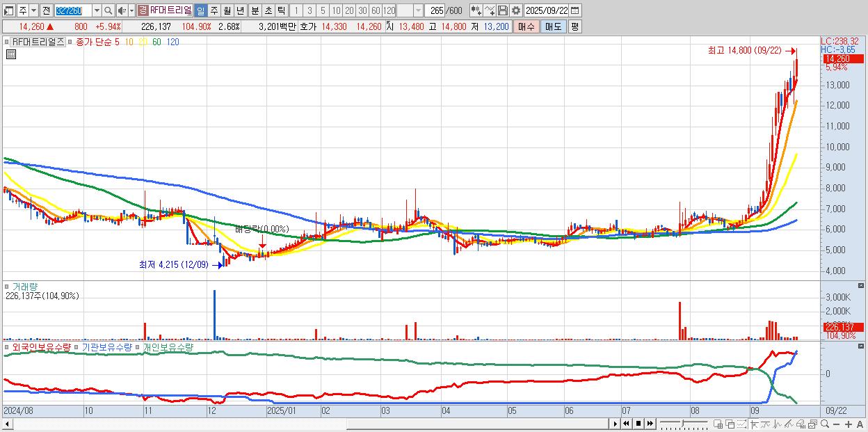This screenshot has height=432, width=868.
Task: Switch to the 월 monthly period
Action: (227, 10)
